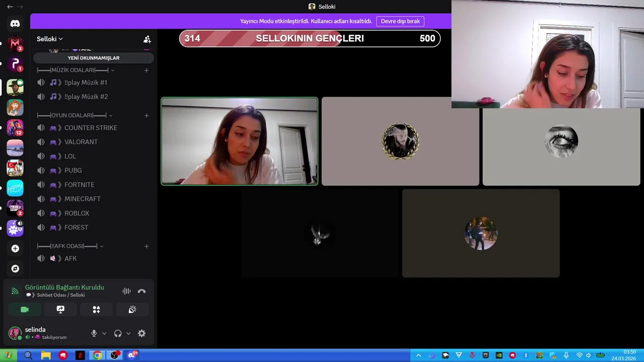Open Görüntülü Bağlantı Kuruldu connection status
This screenshot has height=362, width=644.
pos(64,288)
